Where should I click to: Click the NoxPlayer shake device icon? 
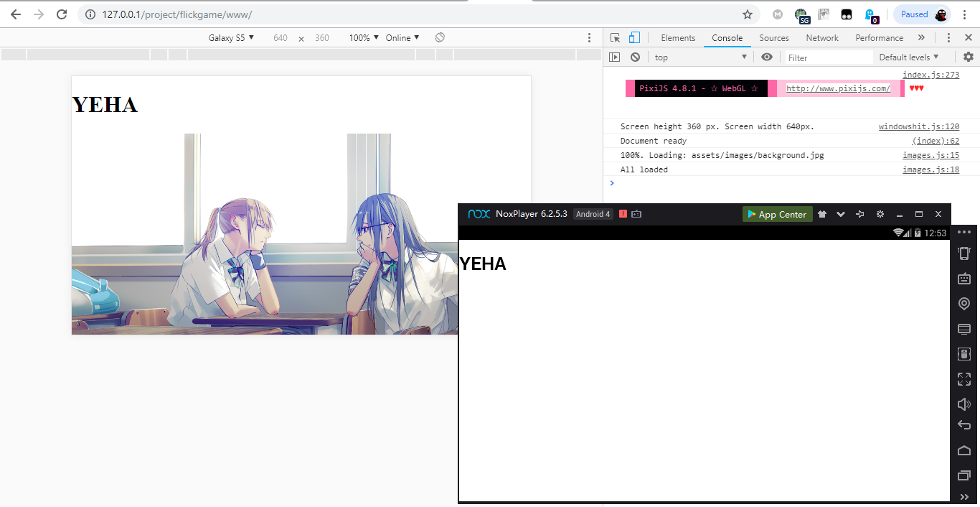pyautogui.click(x=964, y=253)
